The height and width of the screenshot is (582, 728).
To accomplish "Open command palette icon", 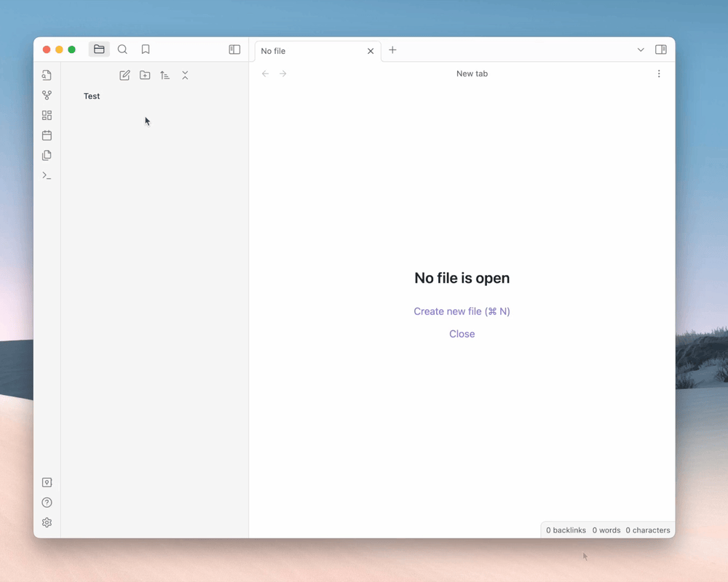I will coord(47,175).
